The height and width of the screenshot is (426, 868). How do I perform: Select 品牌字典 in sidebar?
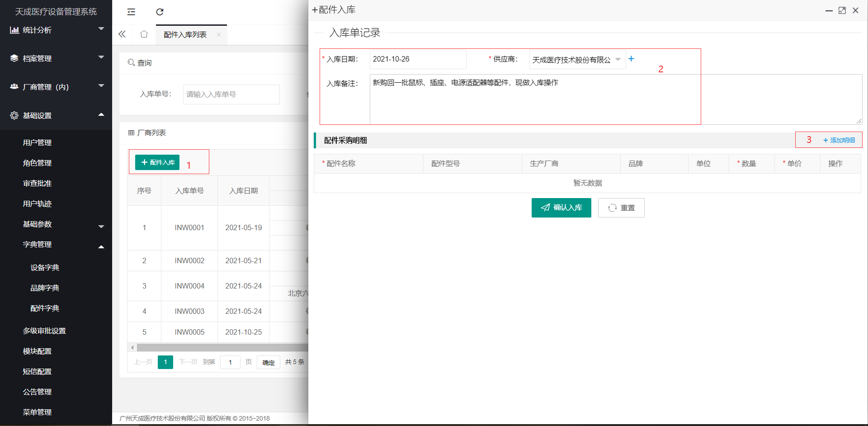point(45,288)
